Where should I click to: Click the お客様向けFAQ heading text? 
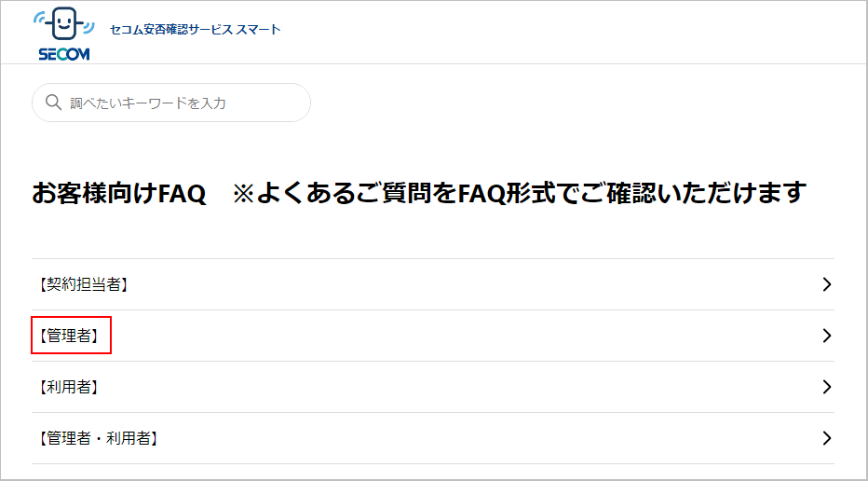click(x=118, y=194)
